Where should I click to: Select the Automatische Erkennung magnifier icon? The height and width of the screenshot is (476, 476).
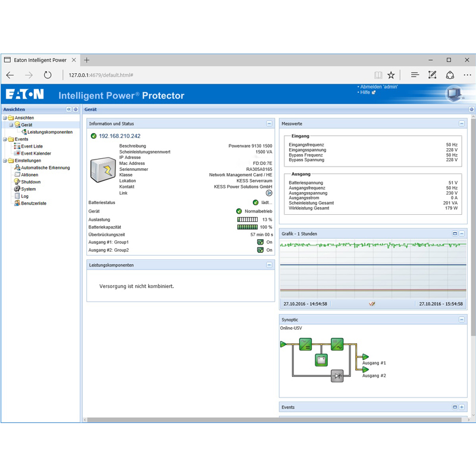click(18, 167)
